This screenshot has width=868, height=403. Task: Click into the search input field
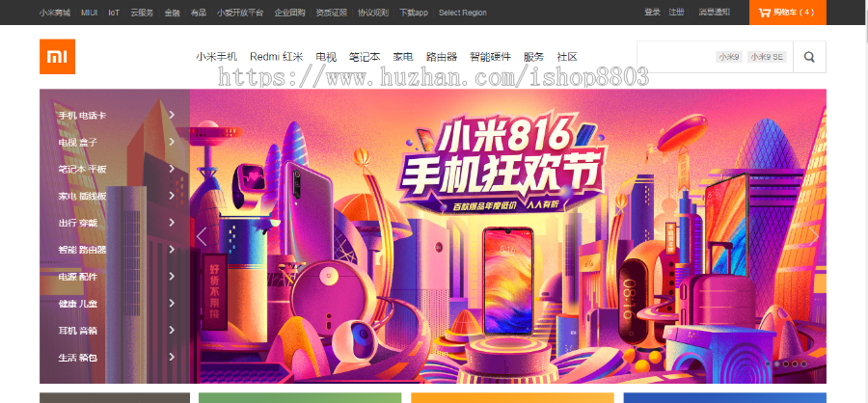click(x=715, y=57)
